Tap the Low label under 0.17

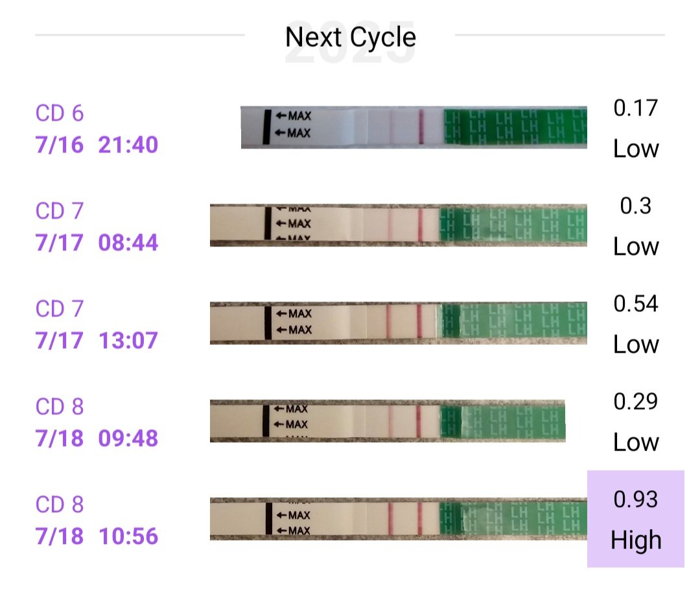(x=636, y=149)
